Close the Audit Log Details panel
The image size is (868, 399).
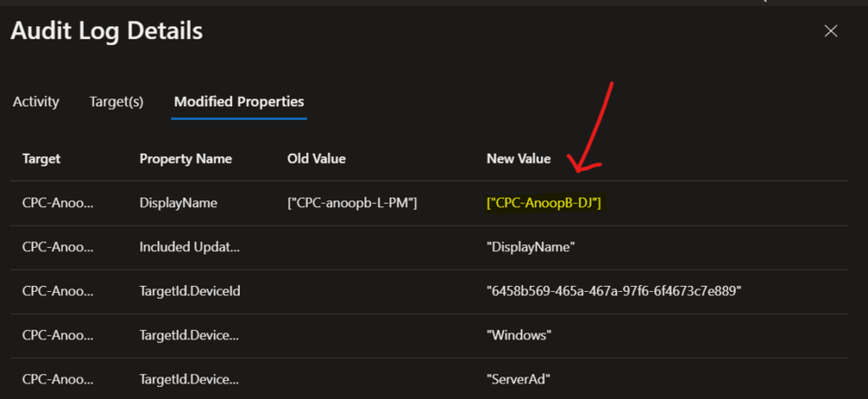coord(831,31)
